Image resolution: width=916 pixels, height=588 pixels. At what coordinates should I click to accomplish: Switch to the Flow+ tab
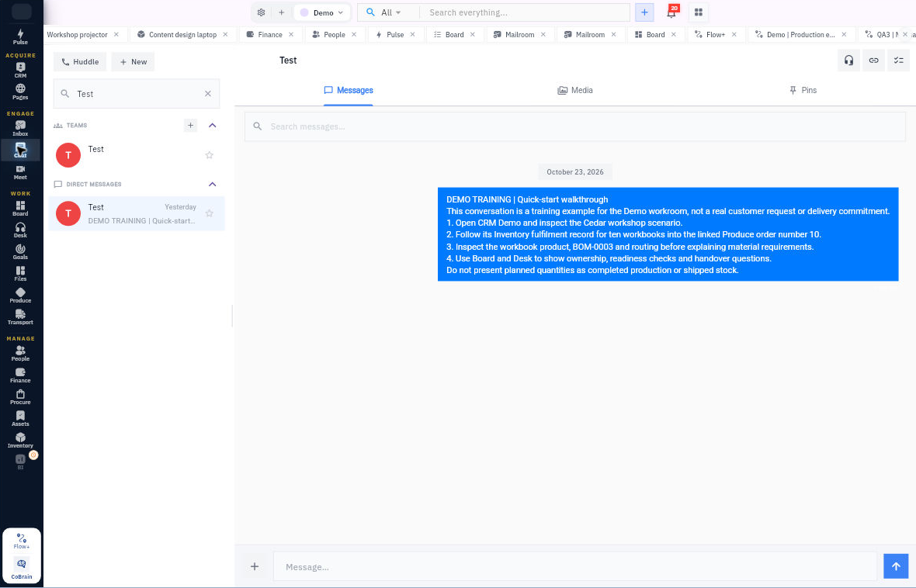(x=715, y=34)
